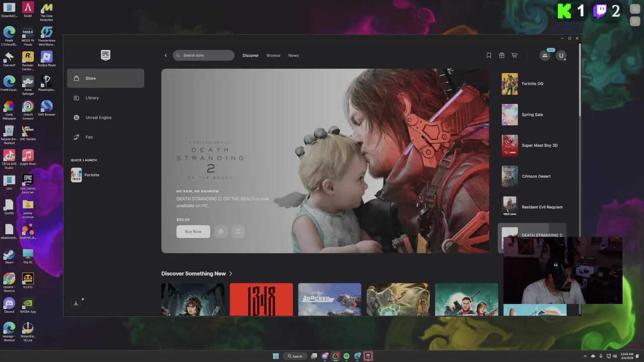This screenshot has width=644, height=362.
Task: Open Apple Music desktop icon
Action: [x=28, y=157]
